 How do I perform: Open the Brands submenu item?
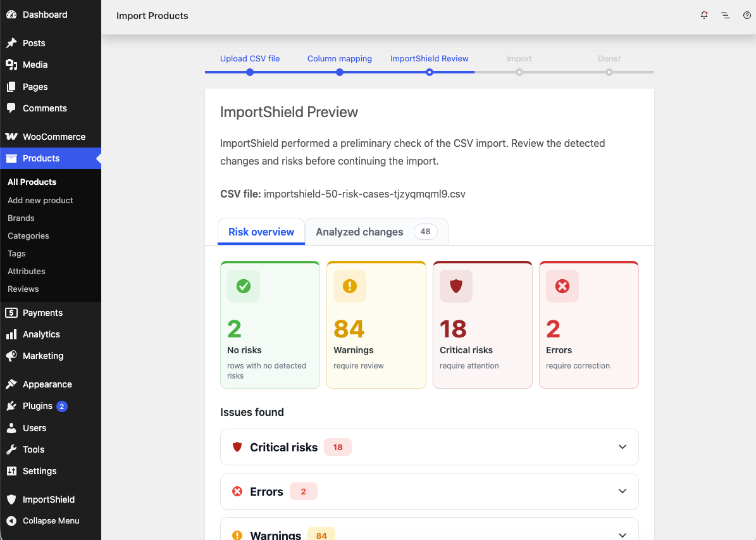click(x=21, y=218)
